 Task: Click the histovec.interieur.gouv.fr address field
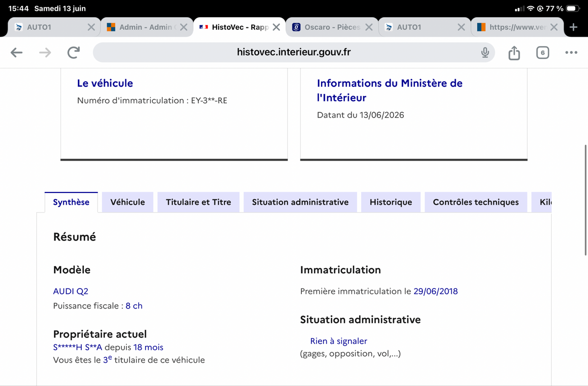click(x=294, y=52)
